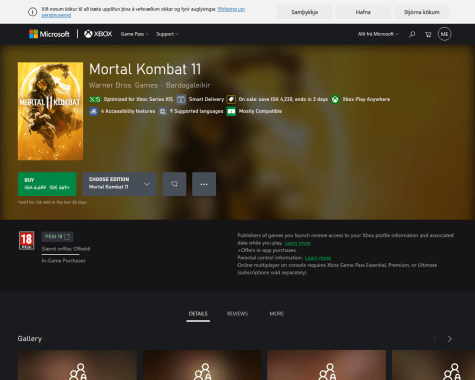Click the green Buy button
This screenshot has height=380, width=475.
click(47, 184)
